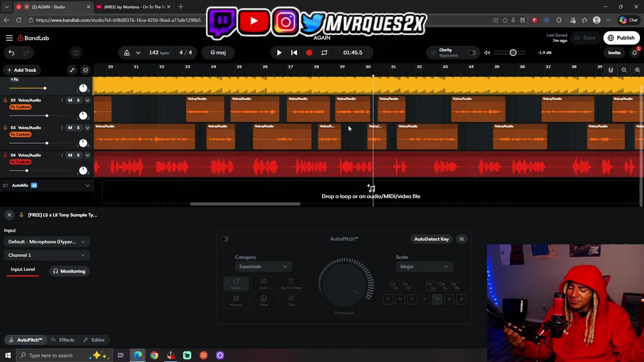The height and width of the screenshot is (362, 644).
Task: Zoom in the timeline
Action: click(637, 70)
